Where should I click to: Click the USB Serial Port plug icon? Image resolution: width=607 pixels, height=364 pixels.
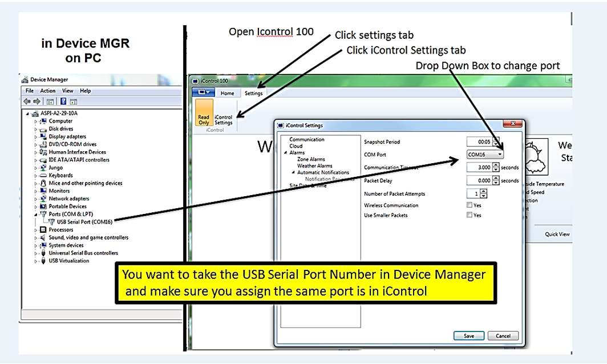(x=52, y=222)
